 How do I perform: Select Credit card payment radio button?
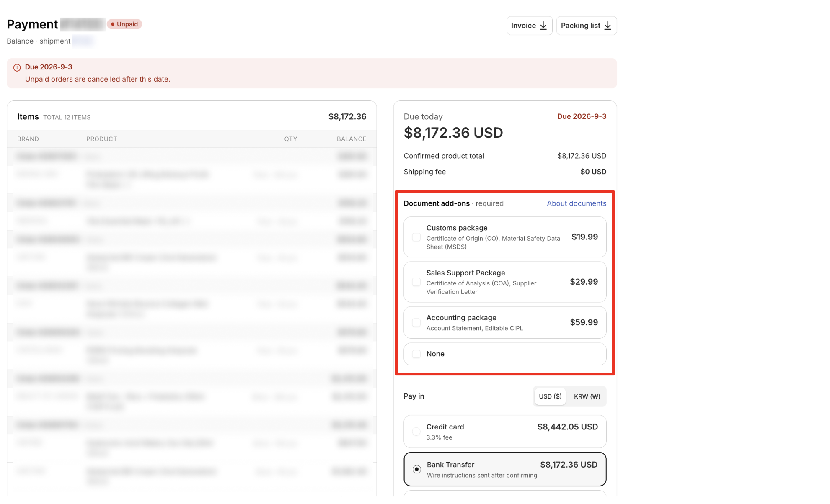coord(416,431)
